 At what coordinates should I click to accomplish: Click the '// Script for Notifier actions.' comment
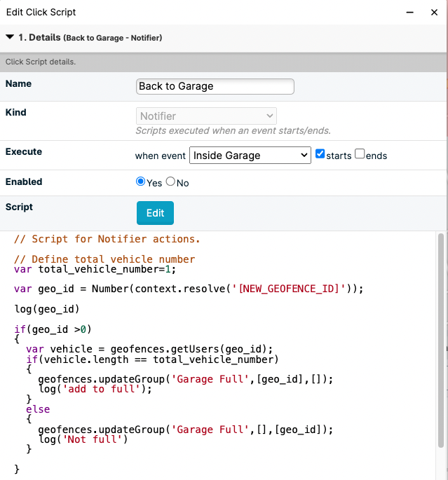[x=107, y=239]
